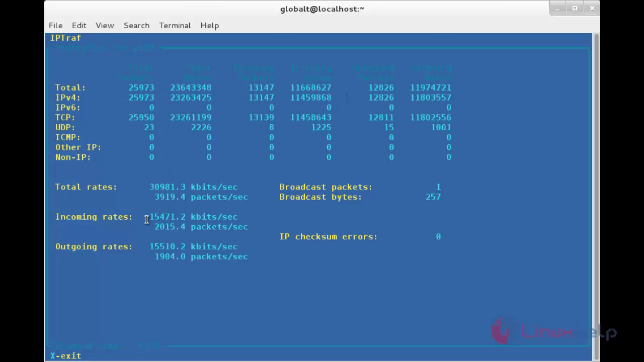Click TCP outgoing packets 12811
This screenshot has height=362, width=644.
pyautogui.click(x=381, y=117)
